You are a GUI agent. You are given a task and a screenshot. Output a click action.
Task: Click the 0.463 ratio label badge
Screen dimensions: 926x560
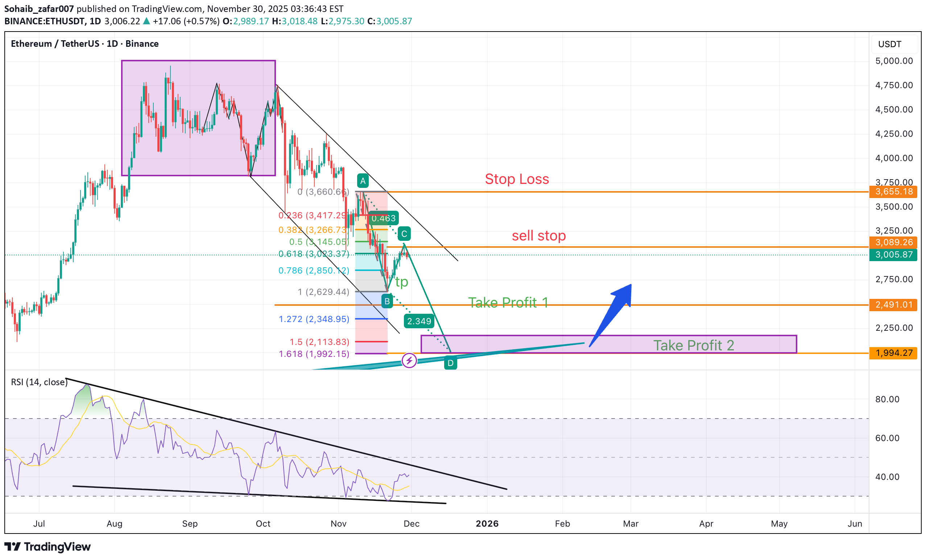pos(383,218)
